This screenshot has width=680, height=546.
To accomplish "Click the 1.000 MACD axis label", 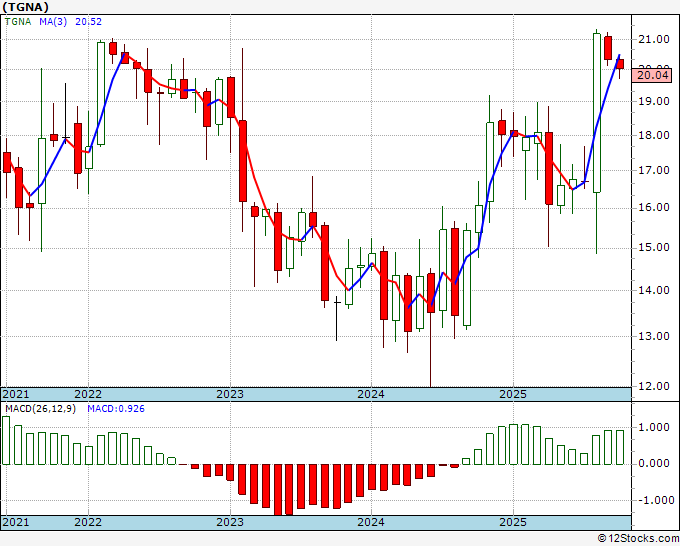I will pos(654,428).
